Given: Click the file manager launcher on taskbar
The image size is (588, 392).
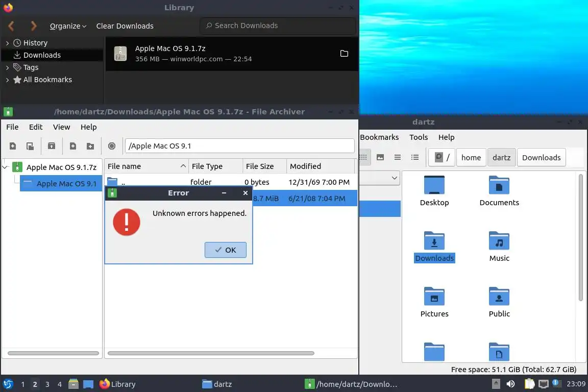Looking at the screenshot, I should pyautogui.click(x=73, y=384).
